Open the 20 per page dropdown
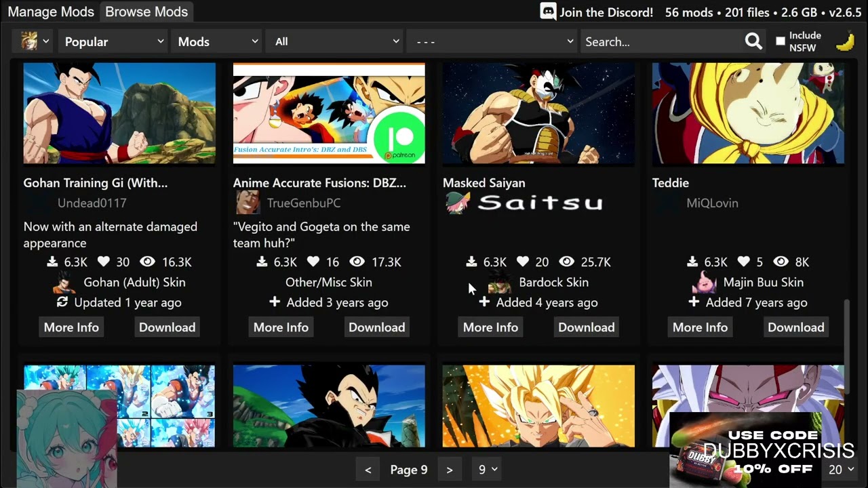This screenshot has width=868, height=488. click(841, 470)
